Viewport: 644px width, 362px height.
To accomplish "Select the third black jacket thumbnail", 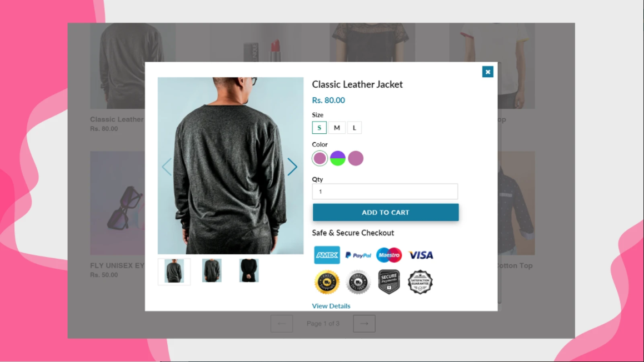I will [x=249, y=270].
